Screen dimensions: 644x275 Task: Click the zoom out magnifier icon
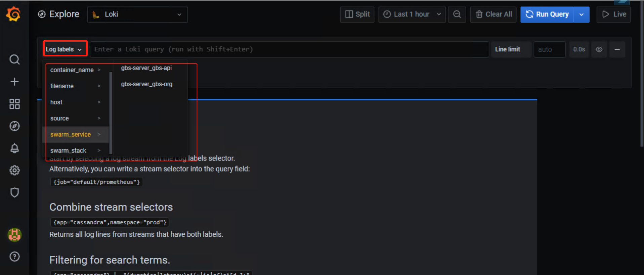[457, 14]
